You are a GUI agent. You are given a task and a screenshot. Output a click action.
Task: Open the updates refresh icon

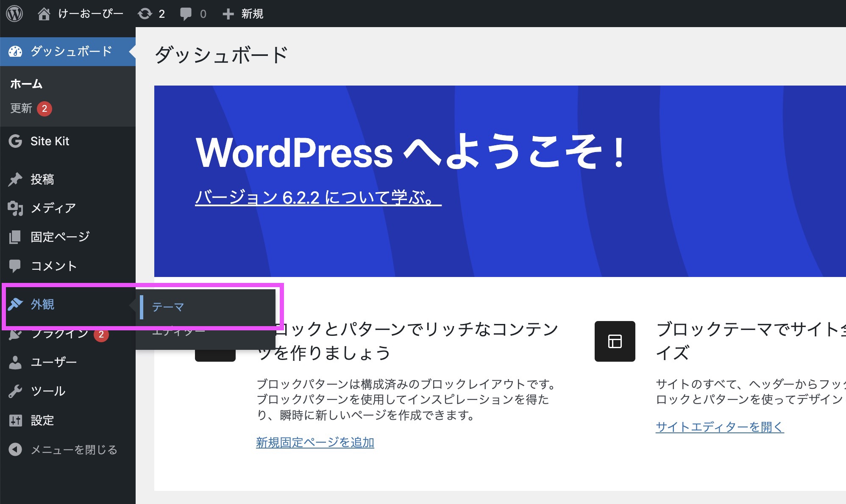[145, 14]
